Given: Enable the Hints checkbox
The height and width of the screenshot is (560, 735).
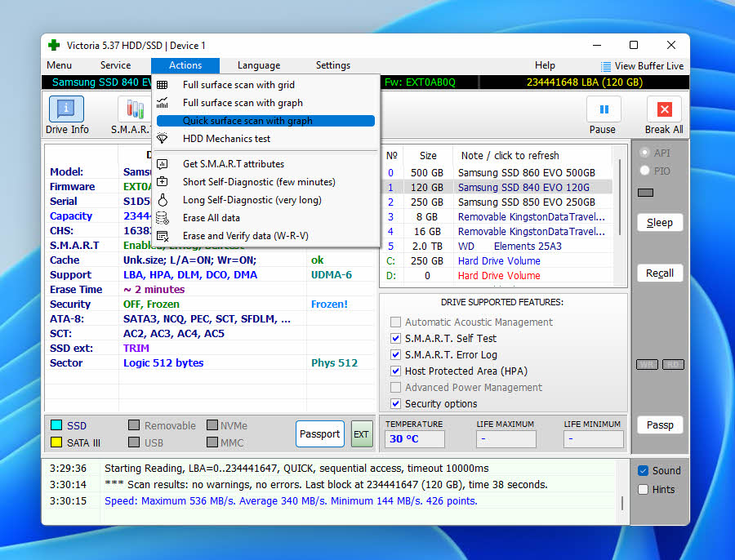Looking at the screenshot, I should tap(644, 489).
